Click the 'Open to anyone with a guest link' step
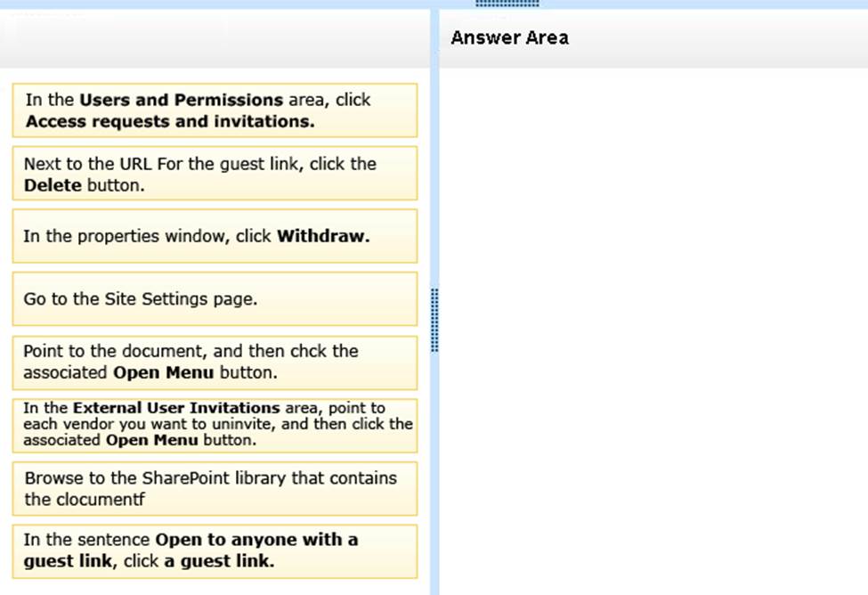 [215, 550]
